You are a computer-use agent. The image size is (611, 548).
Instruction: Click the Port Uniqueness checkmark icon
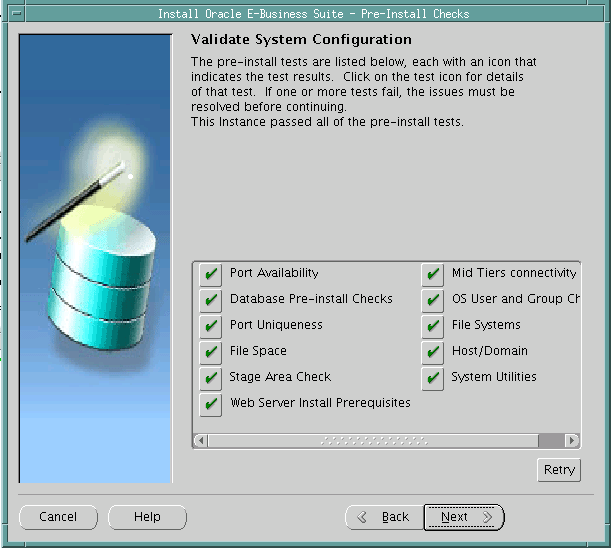click(x=210, y=327)
